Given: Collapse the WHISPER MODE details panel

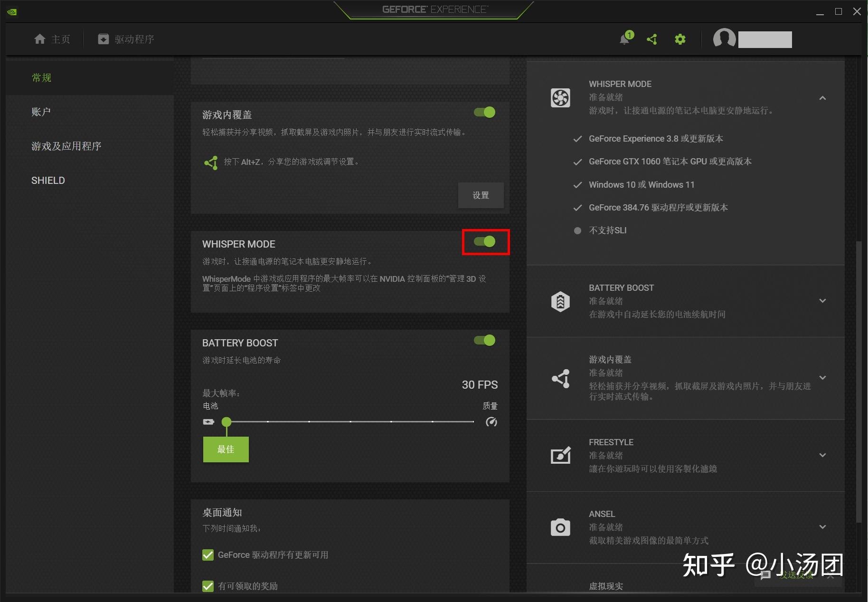Looking at the screenshot, I should pos(822,98).
